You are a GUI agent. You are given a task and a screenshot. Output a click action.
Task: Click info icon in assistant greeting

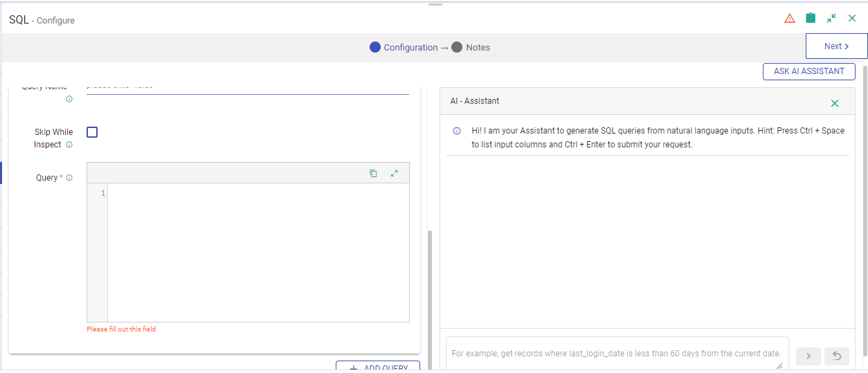457,131
